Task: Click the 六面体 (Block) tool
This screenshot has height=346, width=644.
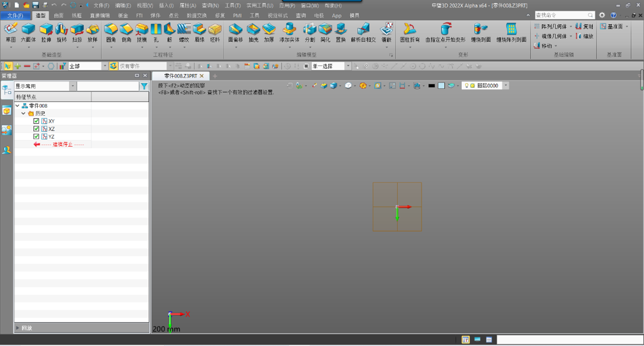Action: click(28, 32)
